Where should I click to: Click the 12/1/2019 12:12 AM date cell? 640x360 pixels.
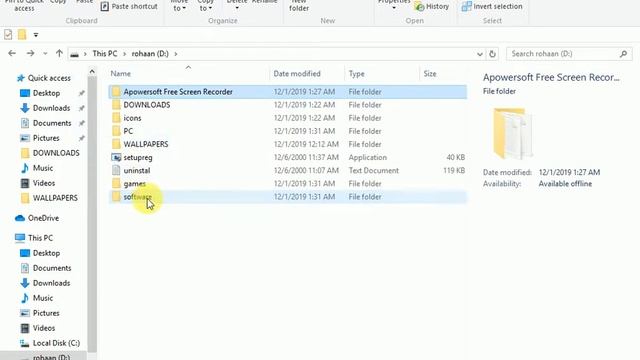tap(306, 144)
